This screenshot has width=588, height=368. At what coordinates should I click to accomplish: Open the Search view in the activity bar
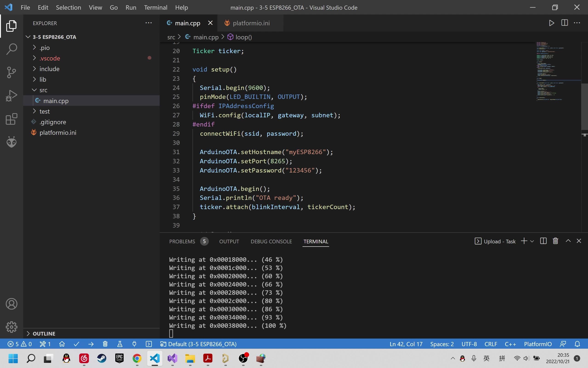tap(11, 49)
